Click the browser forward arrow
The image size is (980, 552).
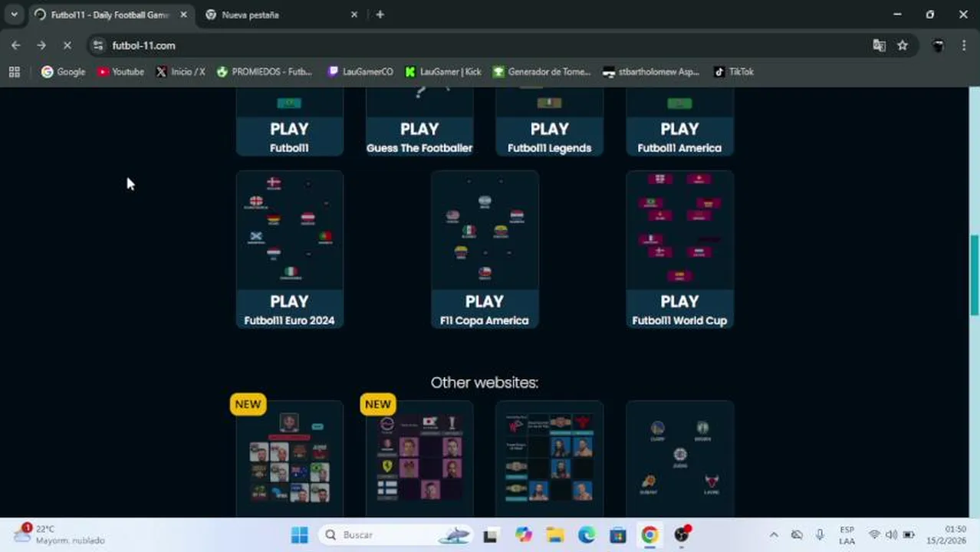pos(41,45)
